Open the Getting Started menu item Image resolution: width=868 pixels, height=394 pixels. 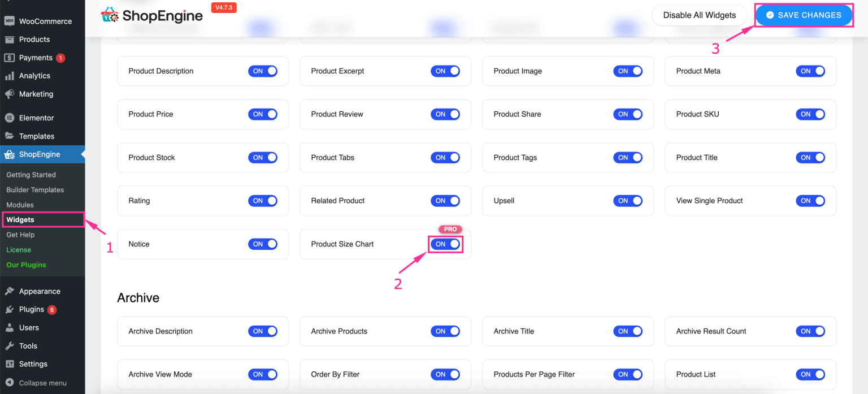31,175
